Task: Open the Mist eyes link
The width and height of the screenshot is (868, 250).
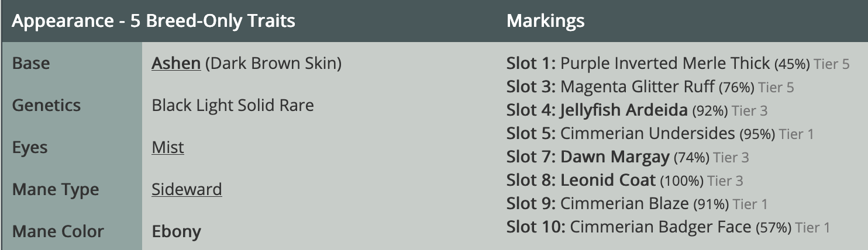Action: tap(168, 147)
